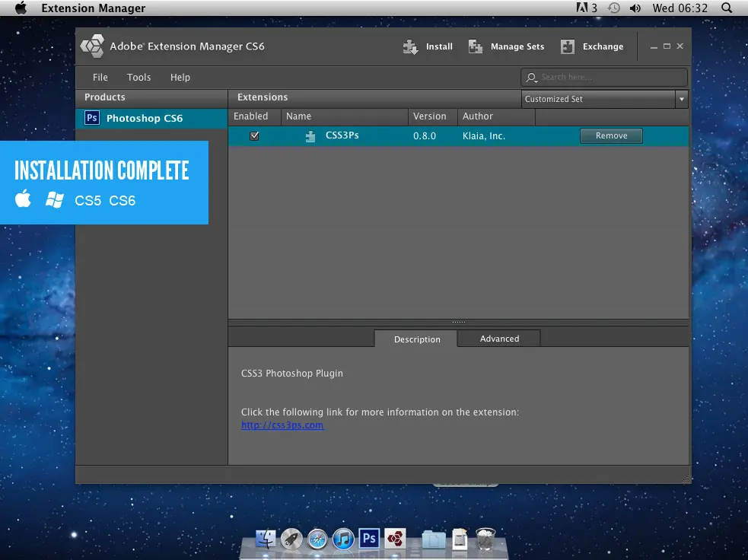The height and width of the screenshot is (560, 748).
Task: Open Launchpad rocket in the dock
Action: pos(291,539)
